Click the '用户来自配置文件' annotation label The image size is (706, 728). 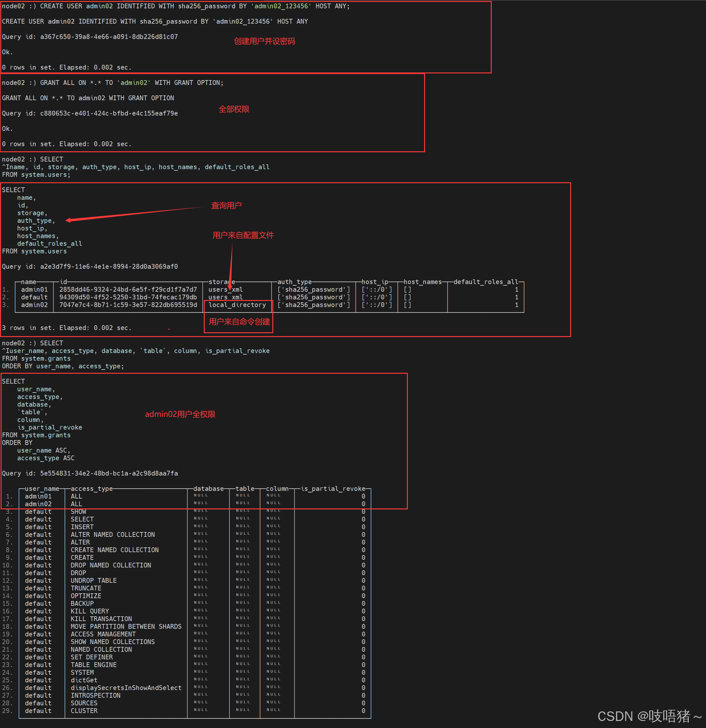(x=243, y=235)
